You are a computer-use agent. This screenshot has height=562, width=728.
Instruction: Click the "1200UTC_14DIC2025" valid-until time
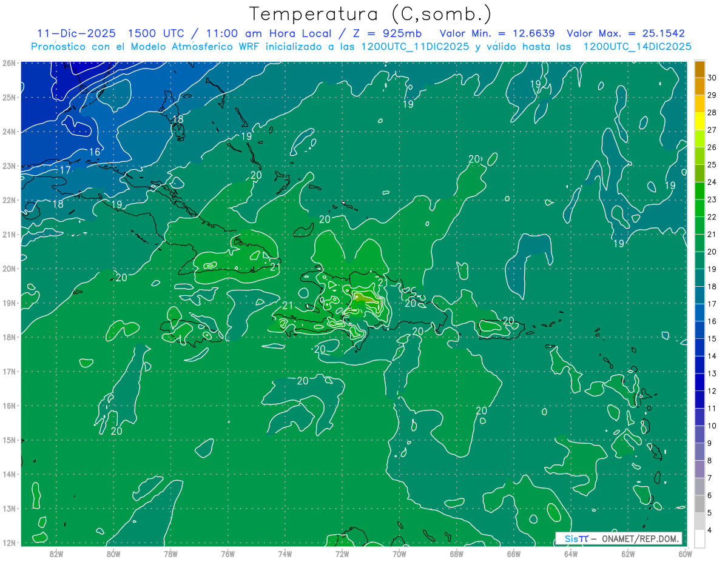point(637,47)
